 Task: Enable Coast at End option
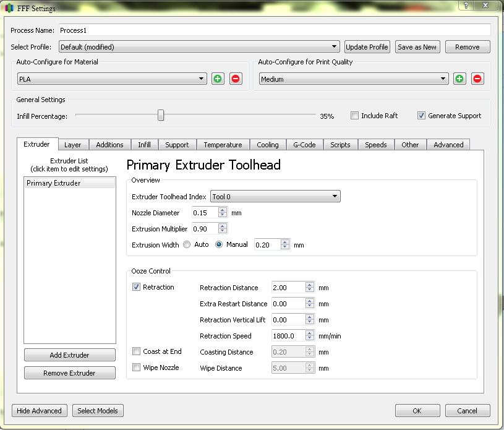[137, 351]
